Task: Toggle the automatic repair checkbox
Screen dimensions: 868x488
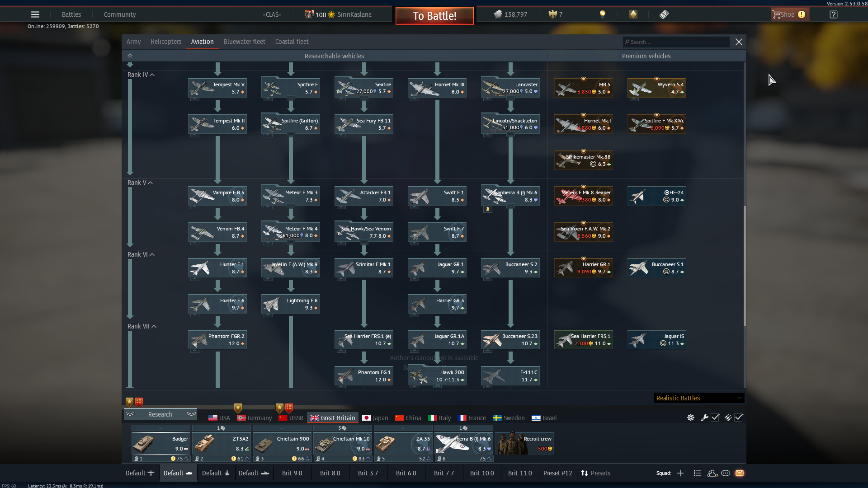Action: pyautogui.click(x=715, y=418)
